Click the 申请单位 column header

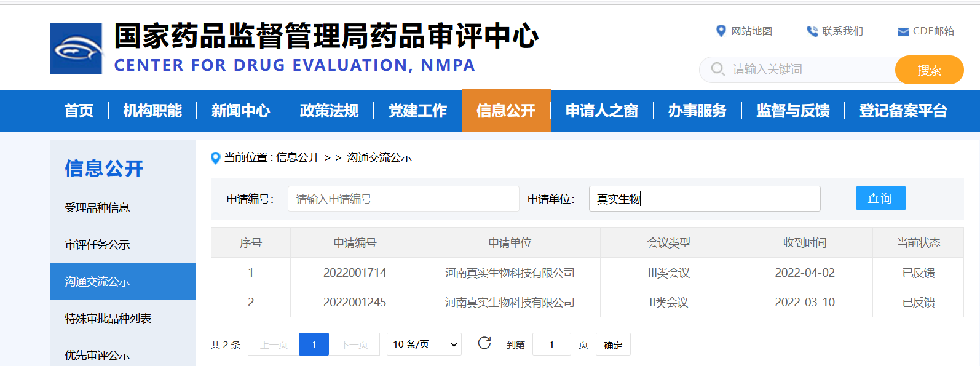tap(510, 243)
